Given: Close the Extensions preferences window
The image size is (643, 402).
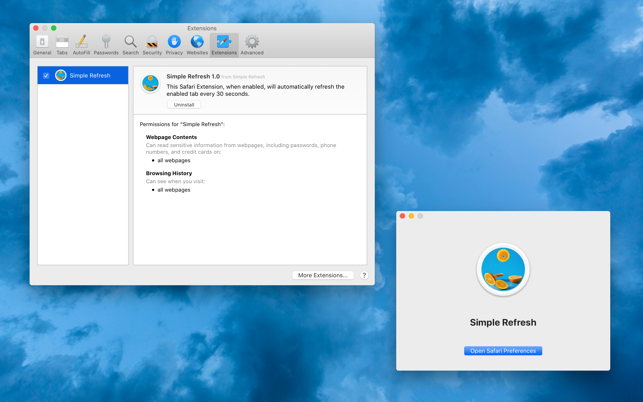Looking at the screenshot, I should point(36,28).
